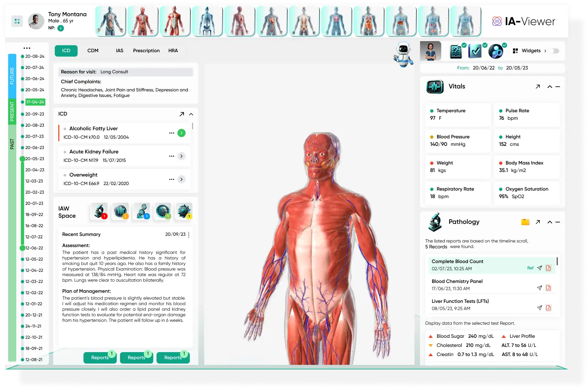Click the virus pathogen icon in IAW Space
This screenshot has height=389, width=588.
click(x=184, y=211)
